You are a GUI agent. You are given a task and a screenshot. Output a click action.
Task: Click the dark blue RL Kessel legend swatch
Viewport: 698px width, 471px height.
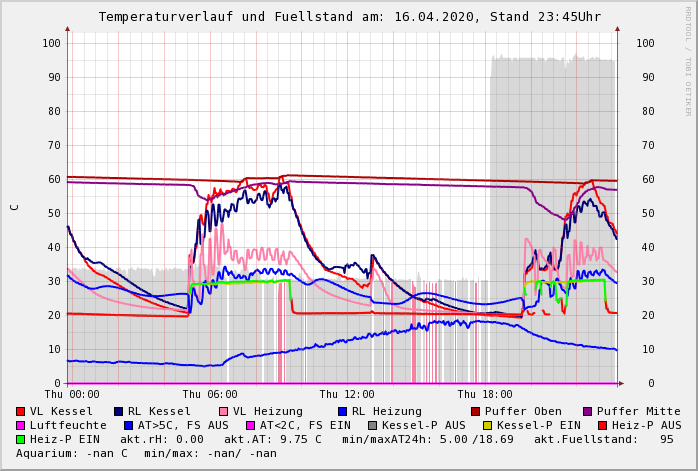[x=118, y=412]
